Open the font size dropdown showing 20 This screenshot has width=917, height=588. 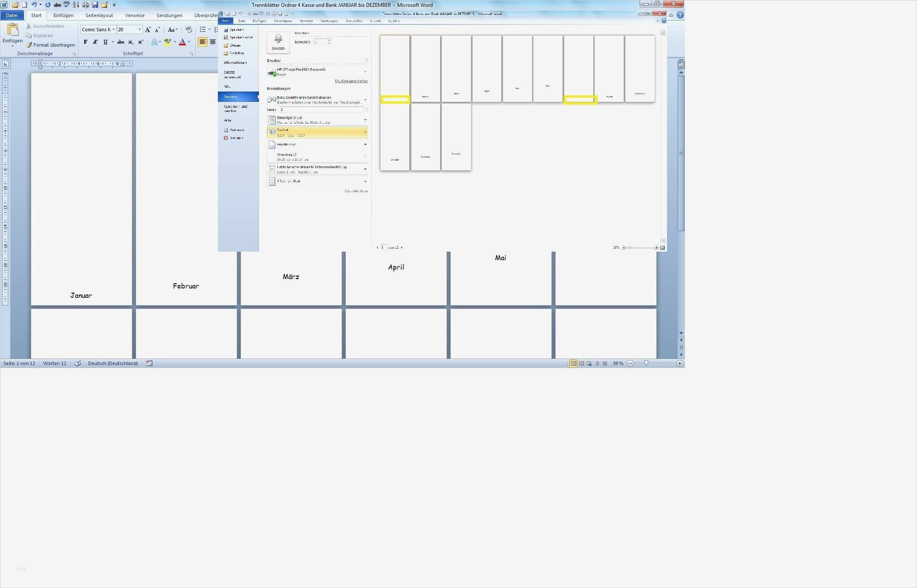point(140,30)
